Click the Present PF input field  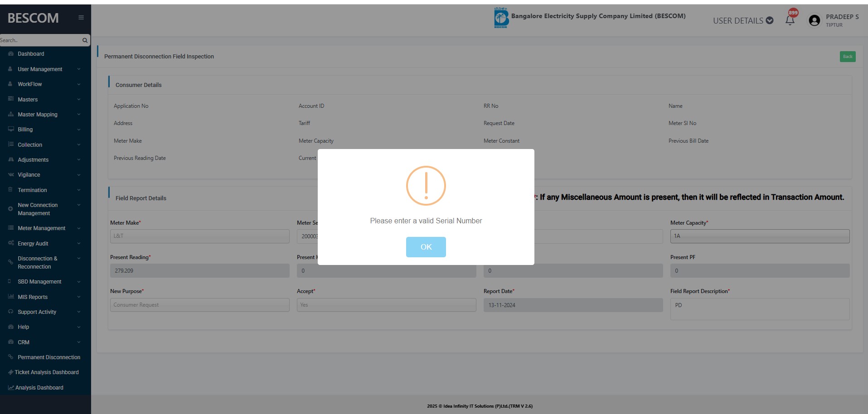(760, 270)
